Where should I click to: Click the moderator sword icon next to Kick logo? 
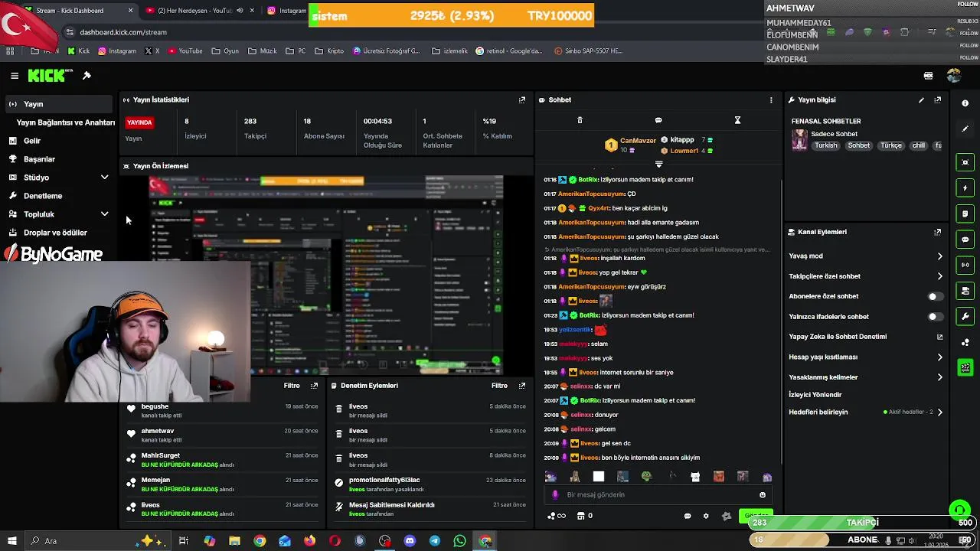[87, 76]
